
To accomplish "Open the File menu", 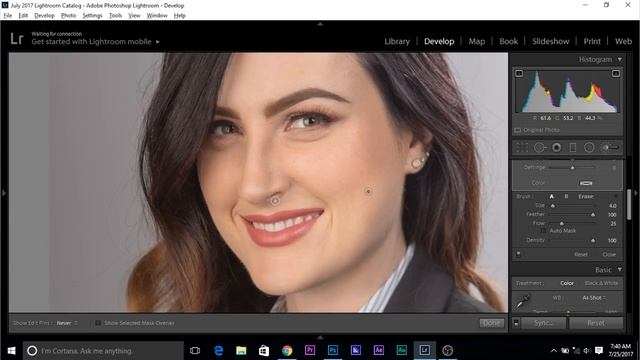I will pyautogui.click(x=8, y=16).
